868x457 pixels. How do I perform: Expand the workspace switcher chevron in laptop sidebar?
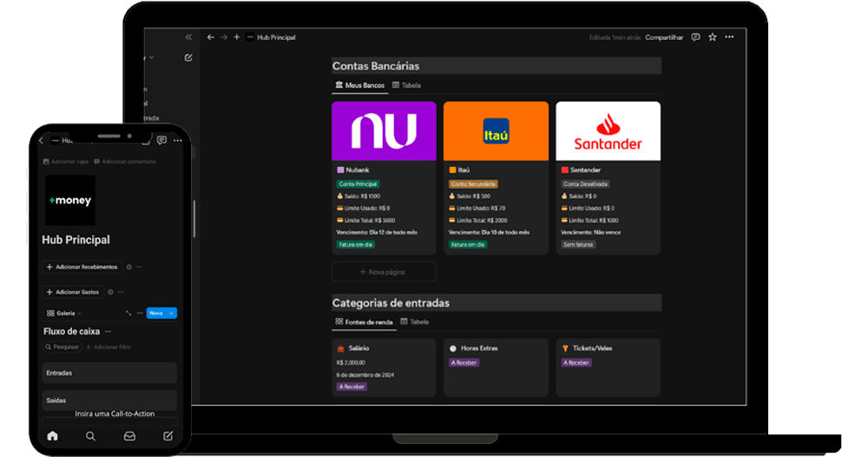tap(152, 57)
